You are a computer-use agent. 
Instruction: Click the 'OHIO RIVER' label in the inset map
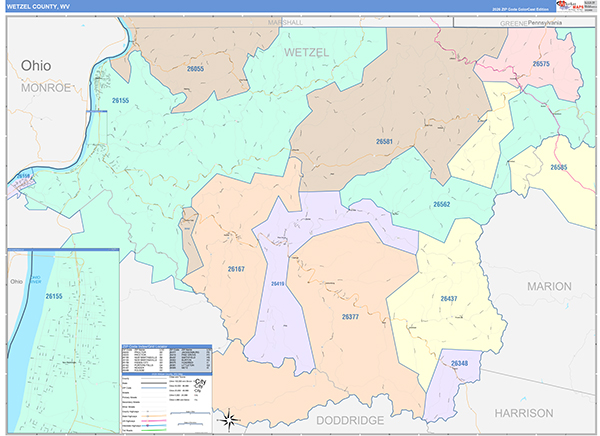(36, 279)
